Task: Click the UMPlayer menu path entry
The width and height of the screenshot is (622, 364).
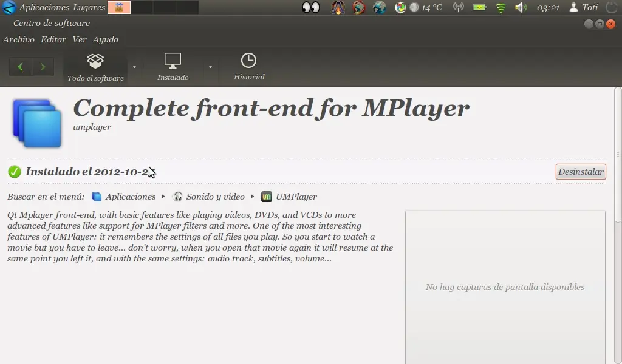Action: click(296, 197)
